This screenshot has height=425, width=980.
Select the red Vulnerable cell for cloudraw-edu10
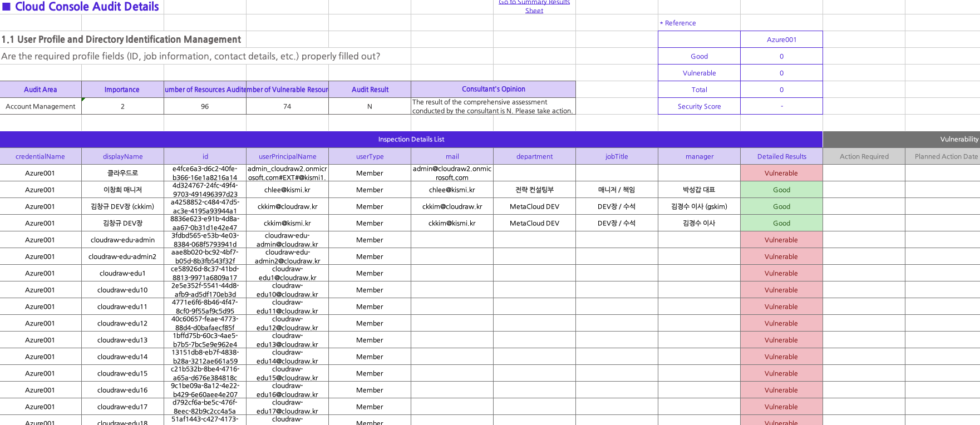pos(781,290)
